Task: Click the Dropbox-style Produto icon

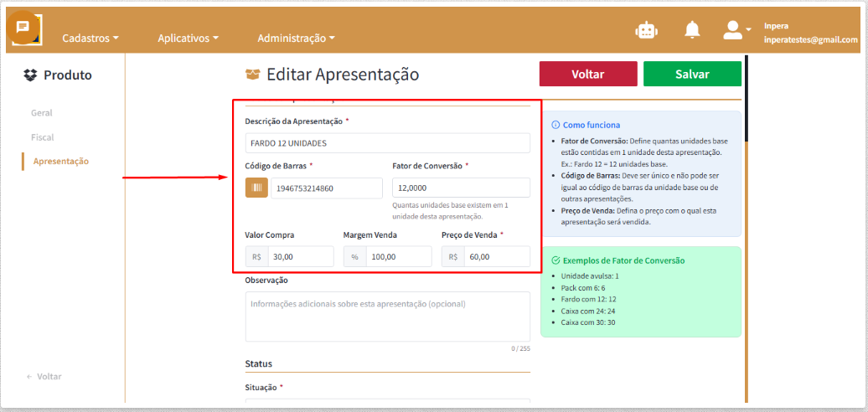Action: click(x=30, y=75)
